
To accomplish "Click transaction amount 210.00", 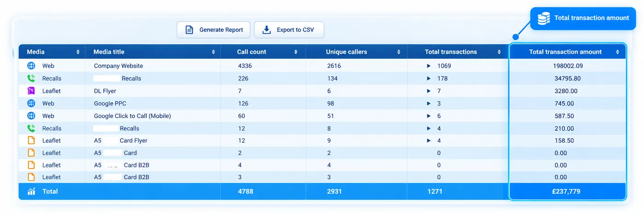I will 564,129.
